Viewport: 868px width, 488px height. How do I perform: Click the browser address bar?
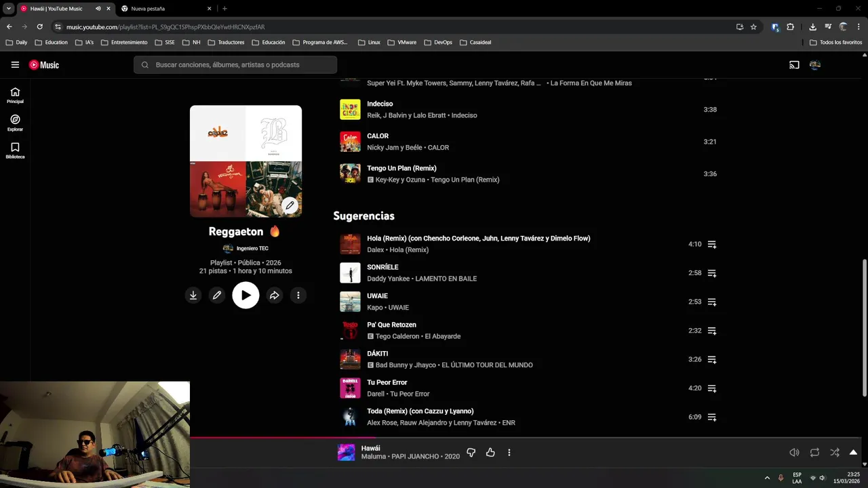(x=393, y=26)
